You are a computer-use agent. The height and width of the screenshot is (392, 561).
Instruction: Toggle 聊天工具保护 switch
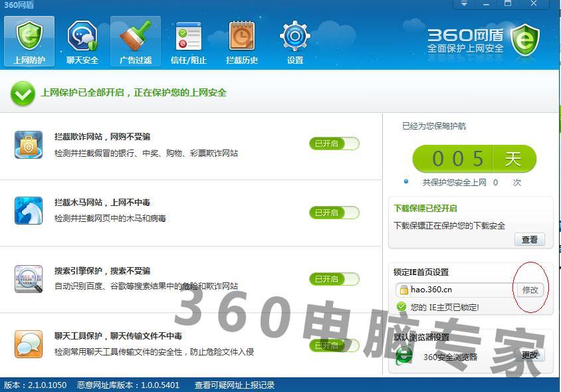[x=334, y=345]
